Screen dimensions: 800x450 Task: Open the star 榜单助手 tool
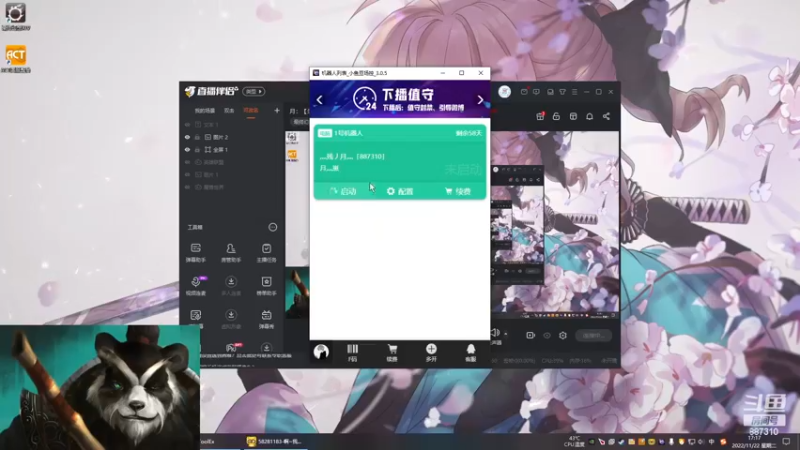point(266,286)
